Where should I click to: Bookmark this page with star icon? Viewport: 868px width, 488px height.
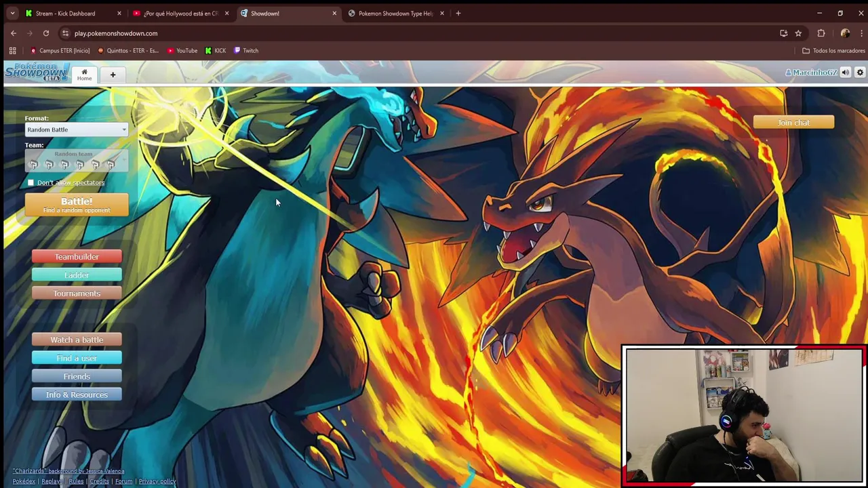click(x=798, y=33)
